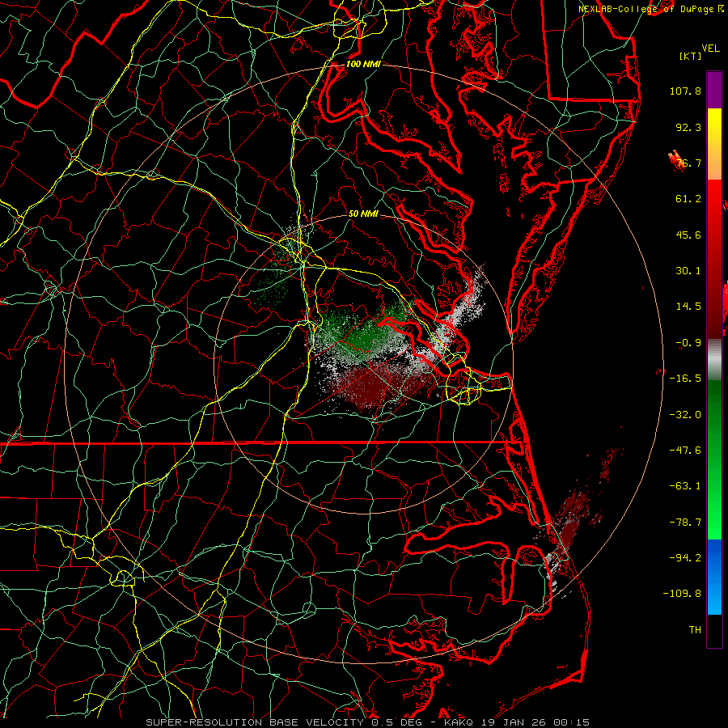Click the TH legend label
Screen dimensions: 728x728
point(695,630)
